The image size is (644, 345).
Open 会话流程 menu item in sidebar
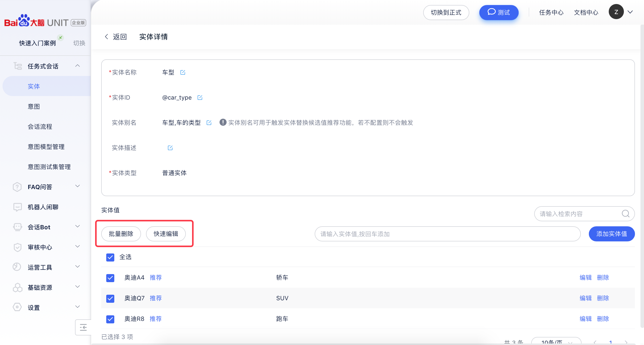click(40, 126)
